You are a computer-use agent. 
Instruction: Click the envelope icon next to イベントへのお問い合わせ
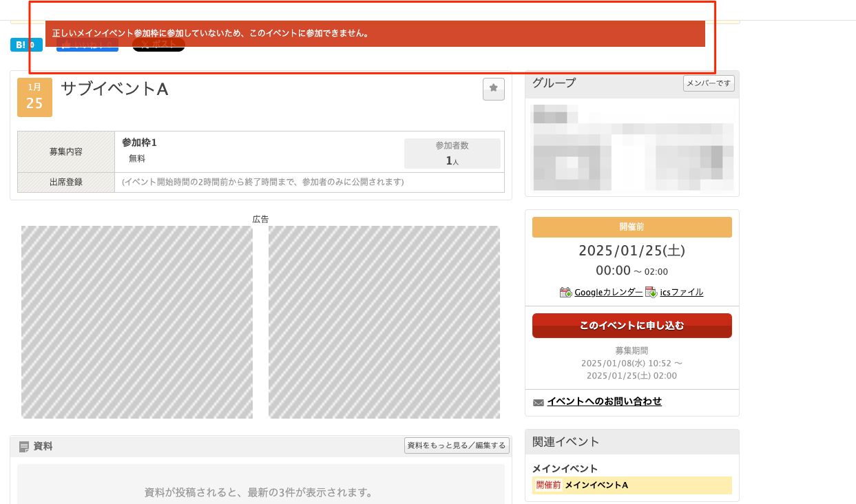[538, 401]
